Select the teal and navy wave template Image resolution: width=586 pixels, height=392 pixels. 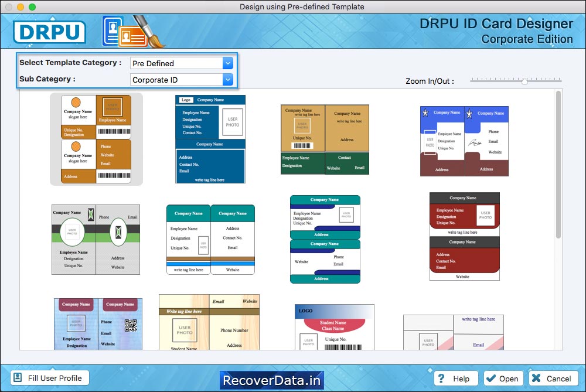pyautogui.click(x=325, y=239)
